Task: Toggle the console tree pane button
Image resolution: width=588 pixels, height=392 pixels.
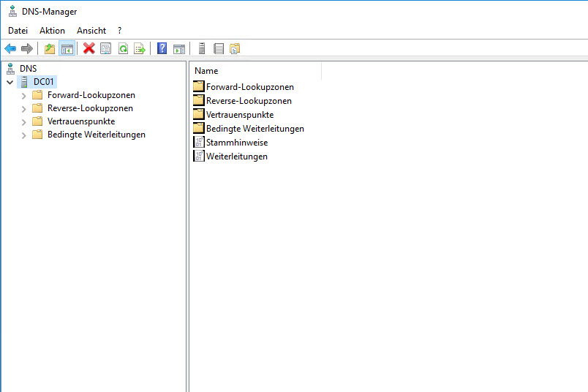Action: (67, 48)
